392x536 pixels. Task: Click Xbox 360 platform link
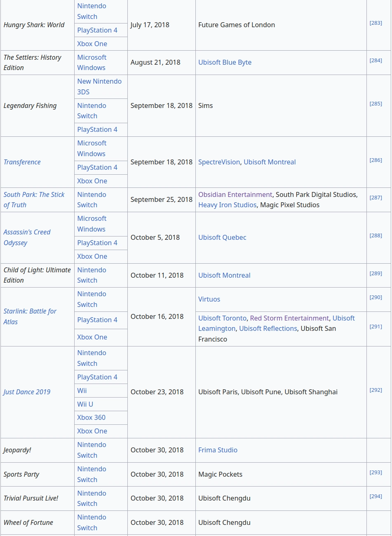tap(91, 417)
